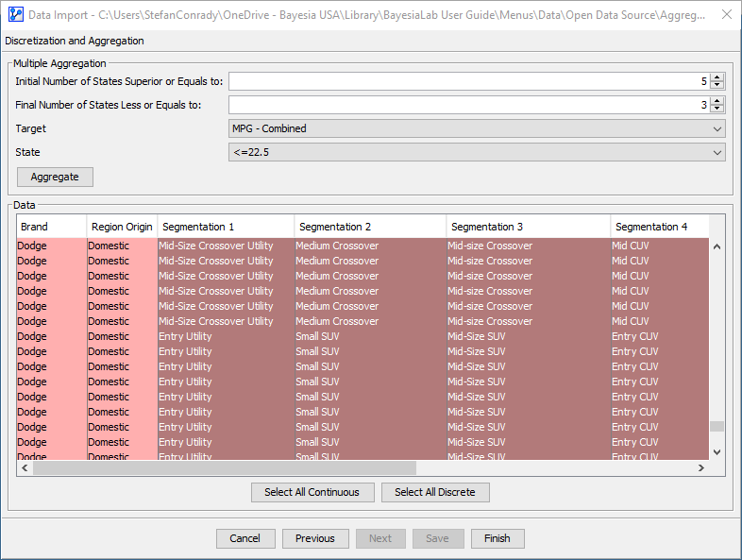Decrease Initial Number of States value
The image size is (742, 560).
coord(717,85)
